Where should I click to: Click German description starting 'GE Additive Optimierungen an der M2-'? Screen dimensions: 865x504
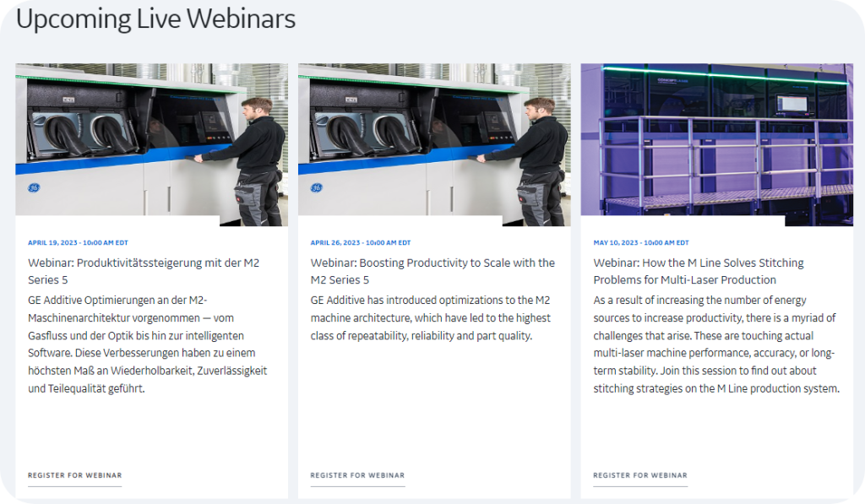[147, 344]
